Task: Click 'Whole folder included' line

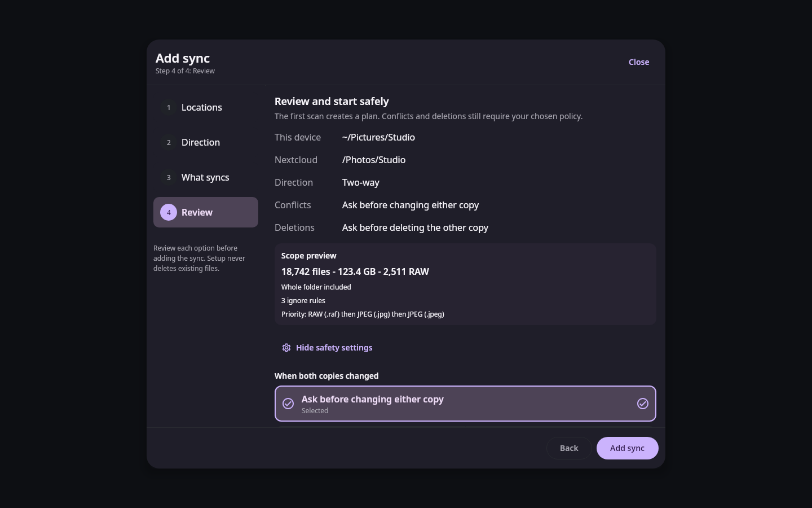Action: coord(316,287)
